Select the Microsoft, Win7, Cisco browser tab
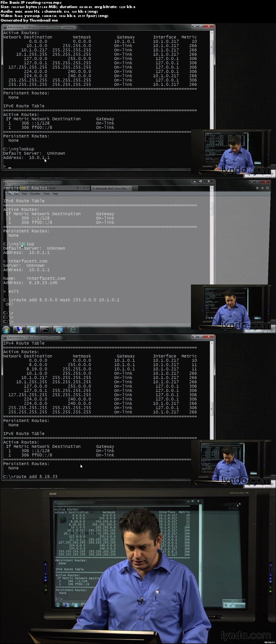276x644 pixels. 112,188
